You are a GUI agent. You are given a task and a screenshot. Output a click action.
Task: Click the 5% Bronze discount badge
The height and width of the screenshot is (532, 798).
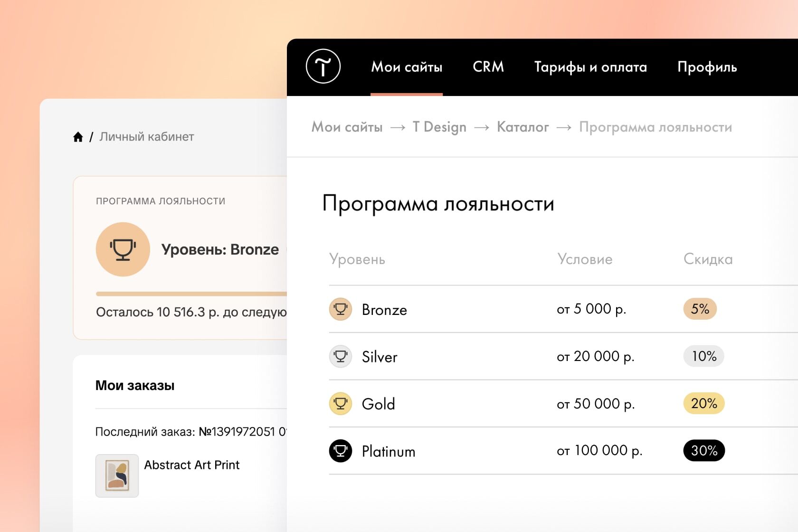(x=700, y=309)
